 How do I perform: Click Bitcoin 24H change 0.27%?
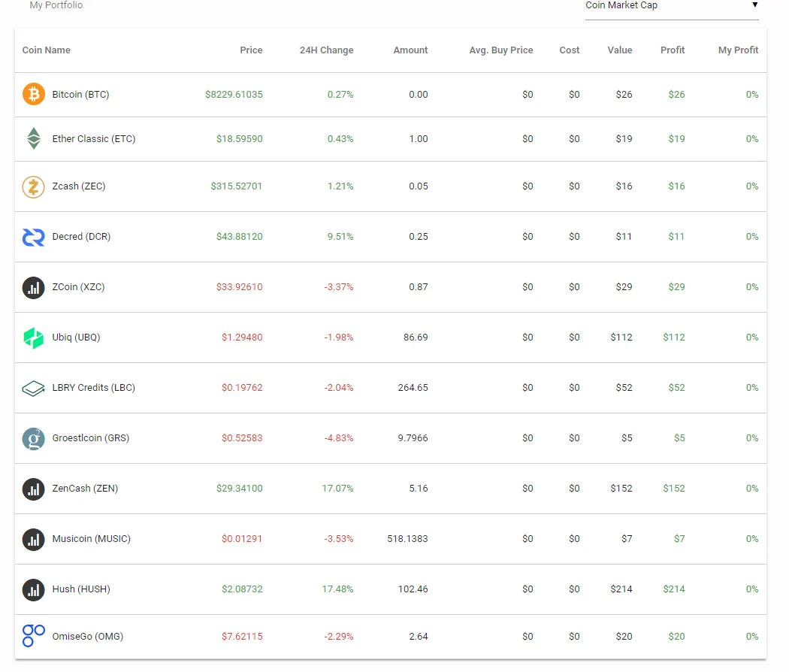pyautogui.click(x=340, y=94)
